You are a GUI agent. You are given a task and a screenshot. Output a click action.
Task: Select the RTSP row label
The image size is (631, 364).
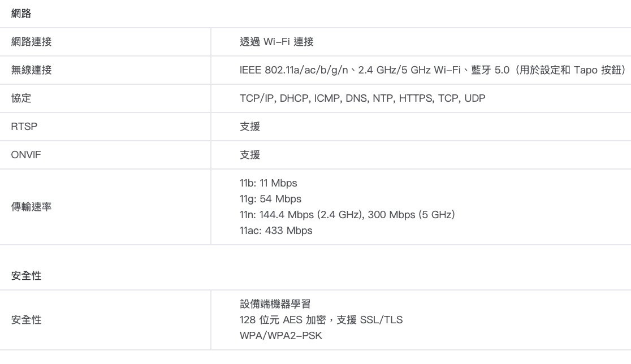click(24, 127)
